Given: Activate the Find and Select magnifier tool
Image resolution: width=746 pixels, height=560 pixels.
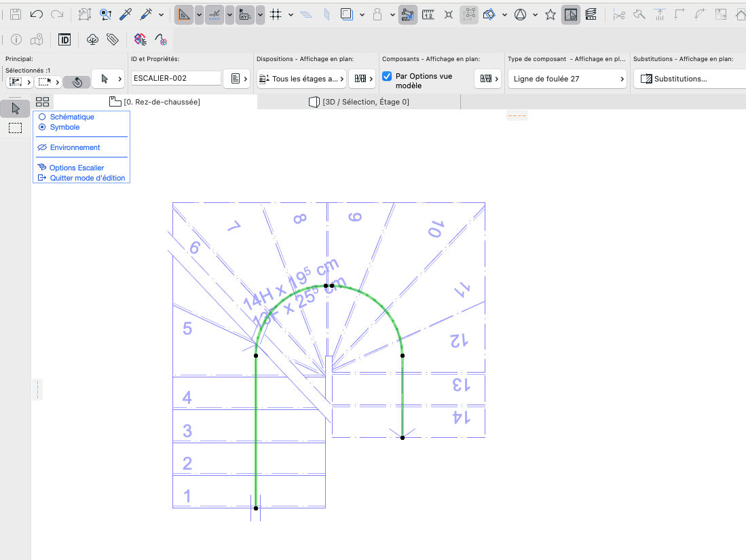Looking at the screenshot, I should coord(105,15).
